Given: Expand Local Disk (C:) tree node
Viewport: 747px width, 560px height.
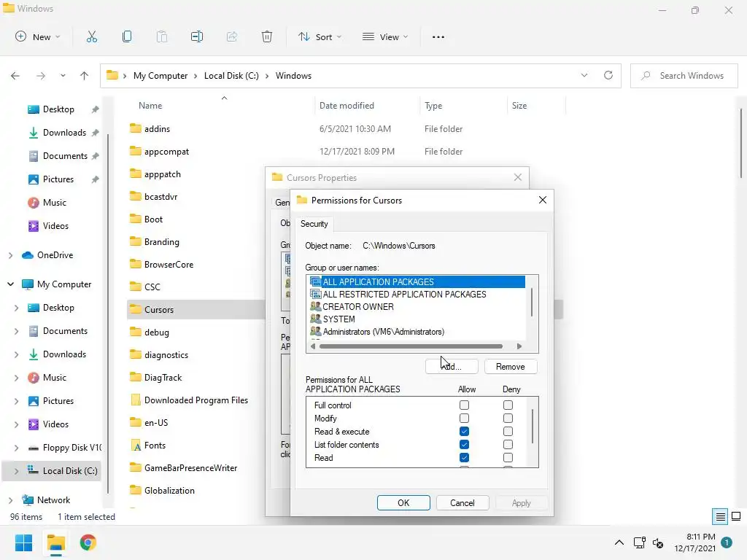Looking at the screenshot, I should [16, 471].
